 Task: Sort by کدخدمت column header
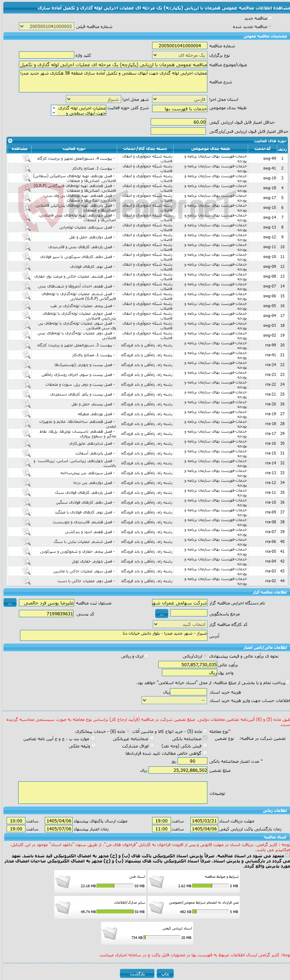(263, 148)
